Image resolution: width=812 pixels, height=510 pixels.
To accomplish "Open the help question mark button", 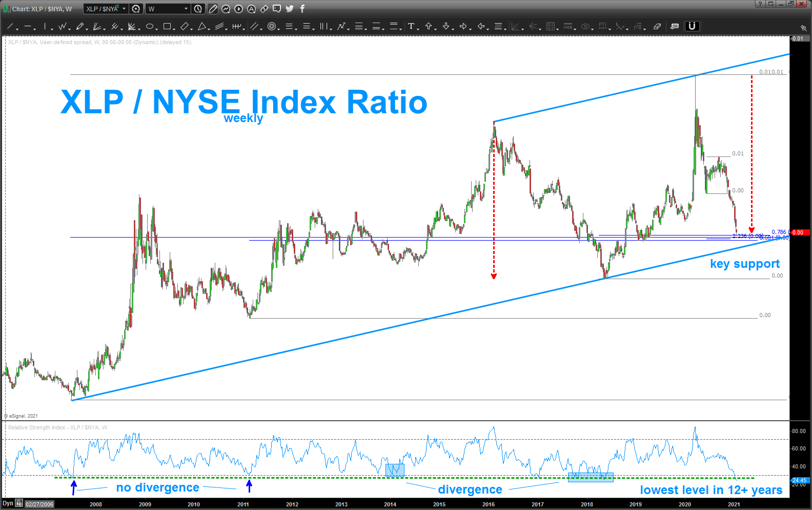I will [x=760, y=4].
